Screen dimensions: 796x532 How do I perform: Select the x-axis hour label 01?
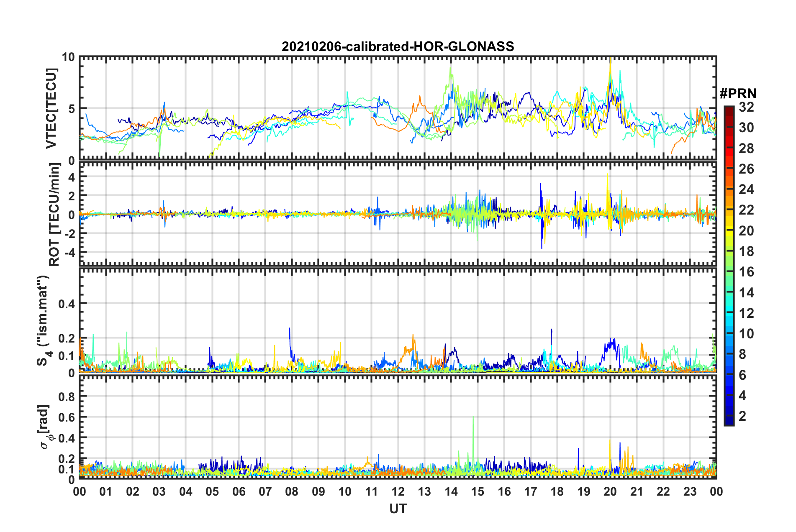106,491
